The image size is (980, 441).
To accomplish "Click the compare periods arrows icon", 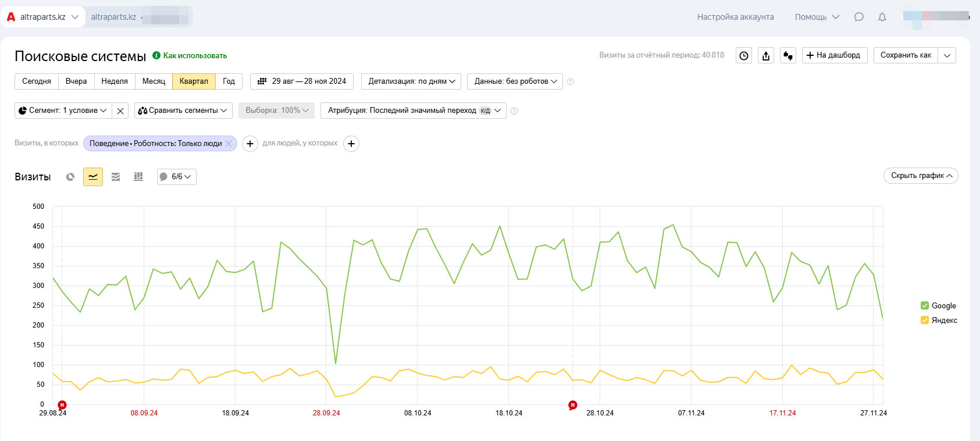I will tap(788, 55).
